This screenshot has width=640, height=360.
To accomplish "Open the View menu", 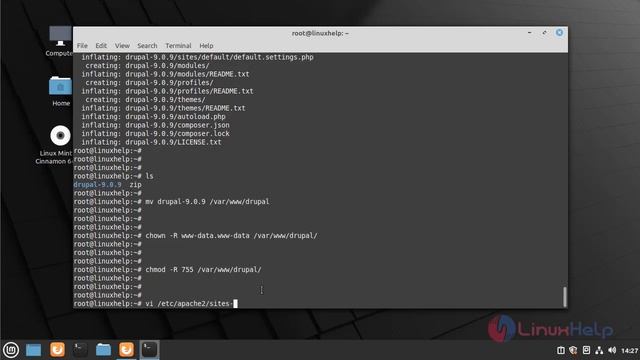I will pyautogui.click(x=122, y=46).
